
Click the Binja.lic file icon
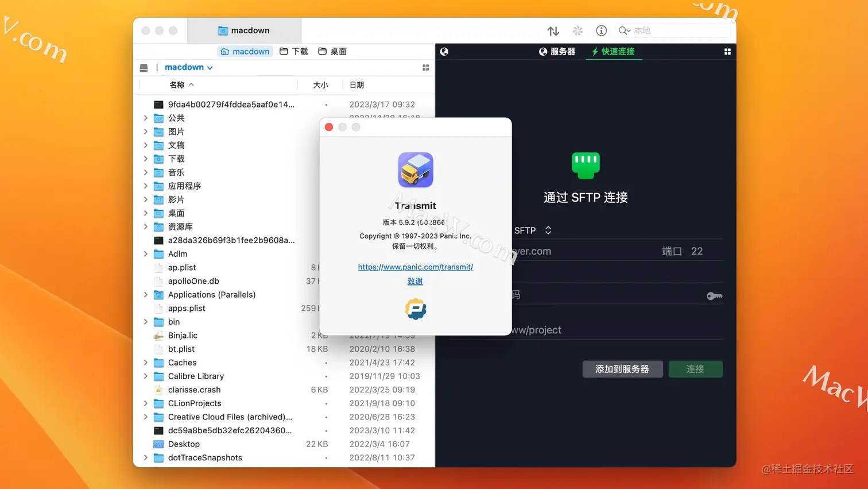(x=159, y=335)
